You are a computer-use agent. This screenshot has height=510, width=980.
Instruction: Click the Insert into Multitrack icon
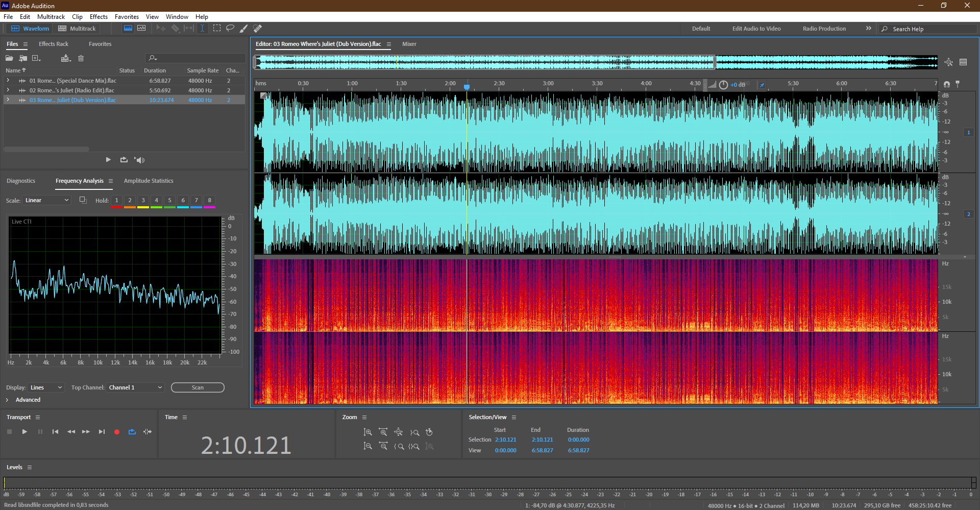(x=65, y=58)
